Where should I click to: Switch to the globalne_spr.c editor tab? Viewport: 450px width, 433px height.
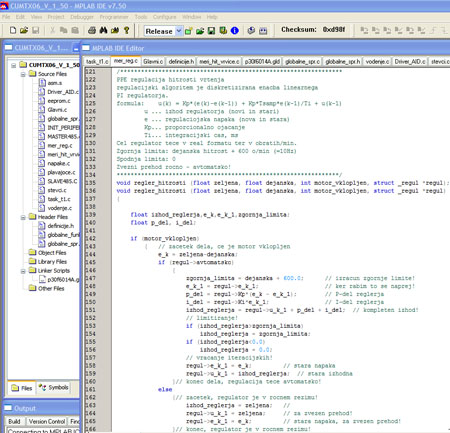303,62
